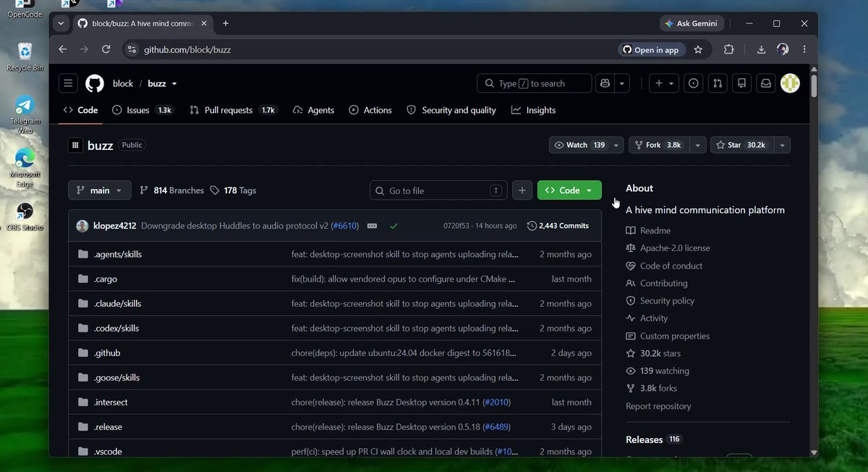868x472 pixels.
Task: Open the .github folder
Action: [107, 353]
